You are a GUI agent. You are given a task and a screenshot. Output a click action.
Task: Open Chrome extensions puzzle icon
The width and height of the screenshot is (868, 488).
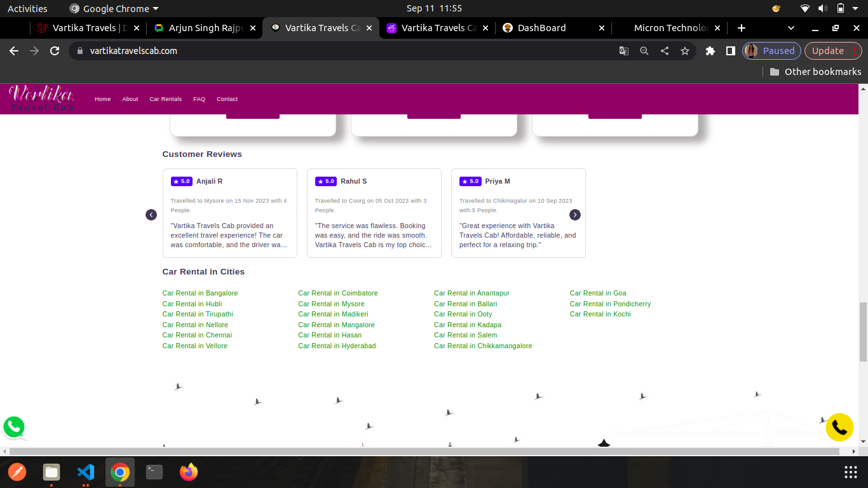click(710, 51)
